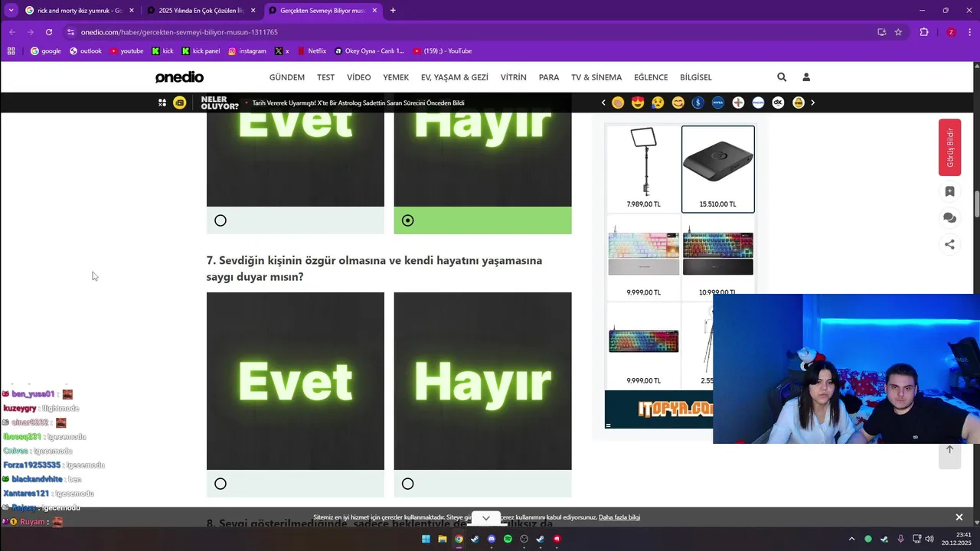
Task: Open the TEST menu item
Action: pos(326,77)
